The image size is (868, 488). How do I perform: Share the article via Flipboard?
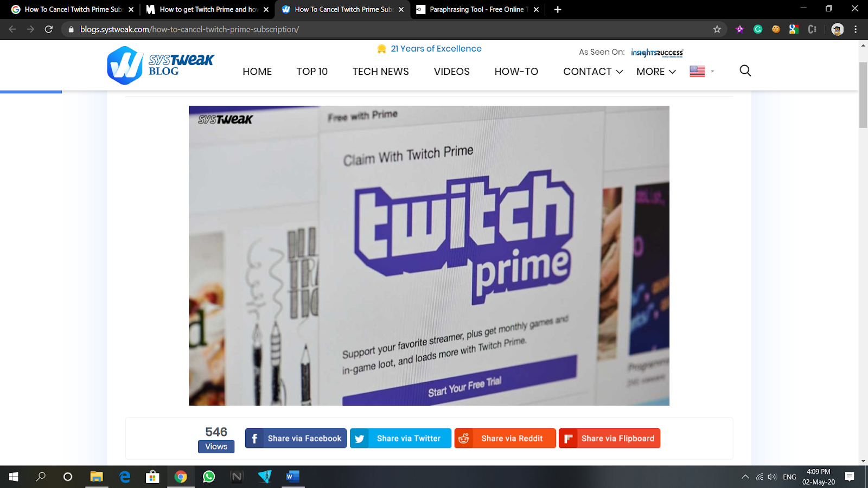tap(610, 438)
